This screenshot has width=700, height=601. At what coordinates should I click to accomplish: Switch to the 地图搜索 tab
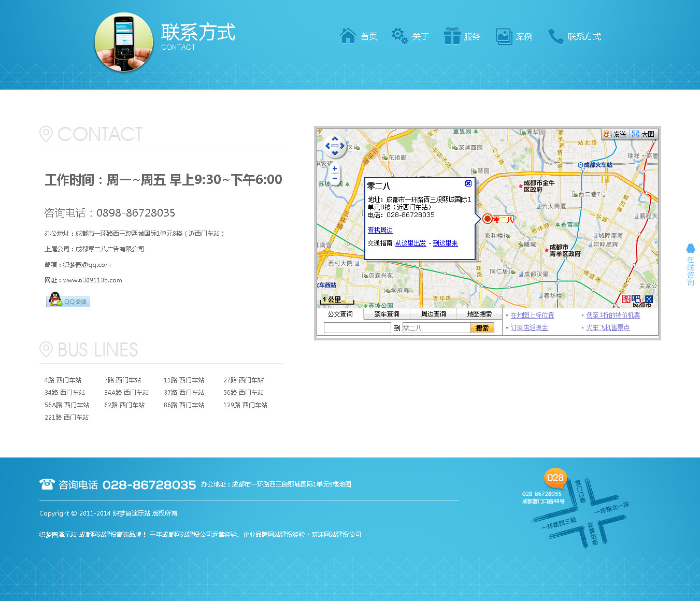[x=479, y=314]
